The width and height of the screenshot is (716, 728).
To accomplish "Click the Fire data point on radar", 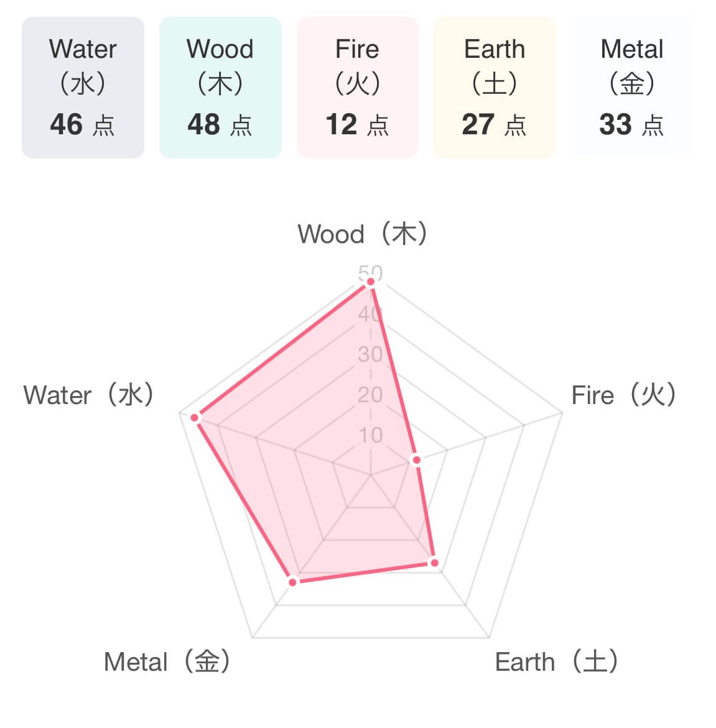I will pos(417,460).
